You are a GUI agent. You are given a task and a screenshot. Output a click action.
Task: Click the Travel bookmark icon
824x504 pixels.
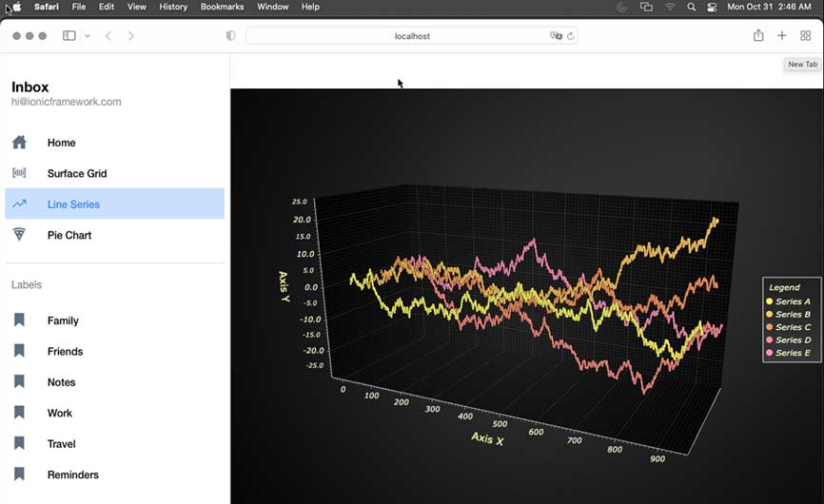(x=19, y=443)
